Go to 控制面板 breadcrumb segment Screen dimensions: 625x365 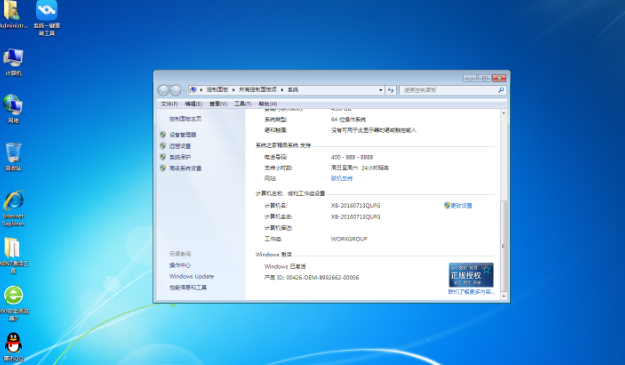[x=217, y=90]
